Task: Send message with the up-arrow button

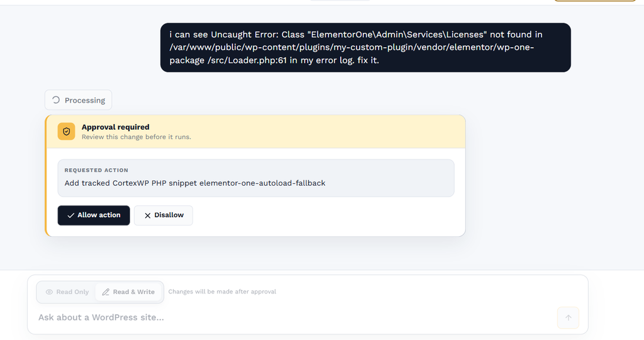Action: (568, 317)
